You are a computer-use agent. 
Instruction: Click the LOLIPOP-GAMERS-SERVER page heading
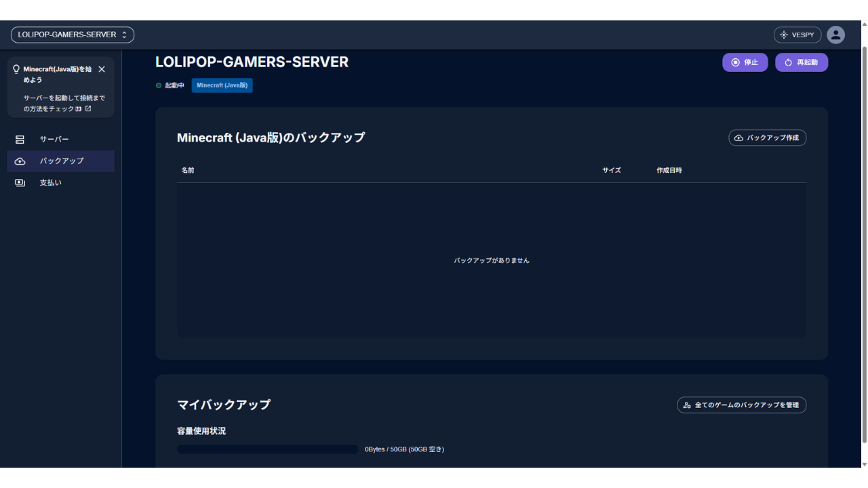coord(252,62)
